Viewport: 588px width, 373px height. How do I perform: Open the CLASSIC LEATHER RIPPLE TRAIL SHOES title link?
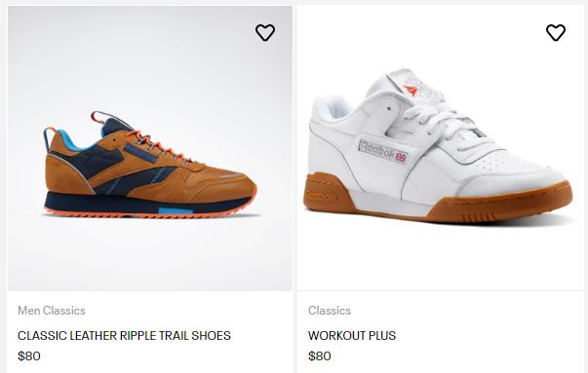pyautogui.click(x=124, y=336)
